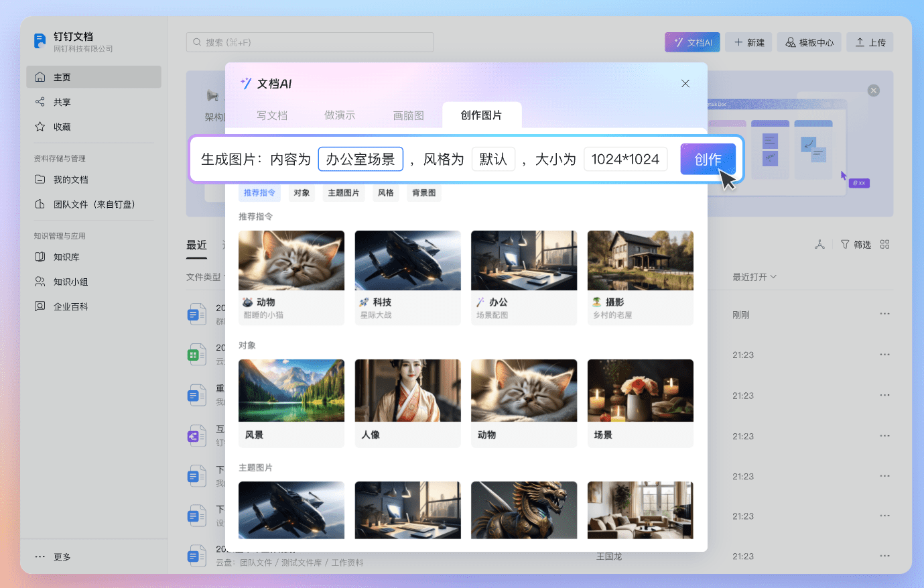Click the 创作 create button
The width and height of the screenshot is (924, 588).
pos(708,160)
